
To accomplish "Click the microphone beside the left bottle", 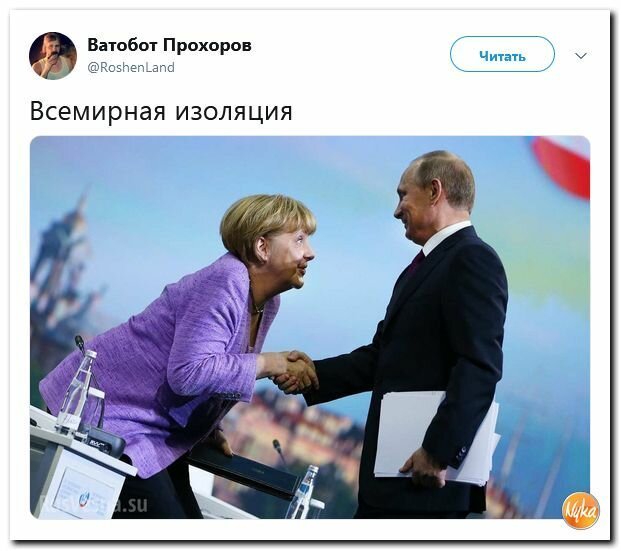I will [x=80, y=346].
